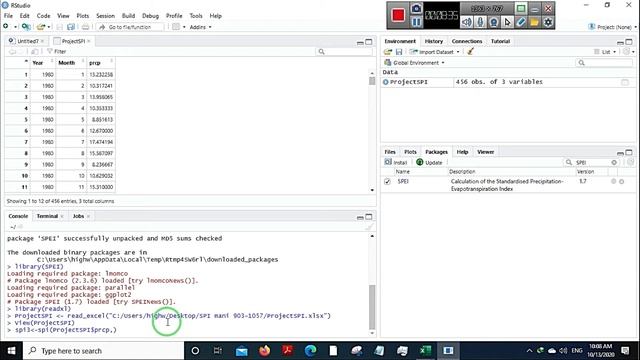Select the cell with value 13.232258
This screenshot has width=640, height=360.
coord(101,75)
